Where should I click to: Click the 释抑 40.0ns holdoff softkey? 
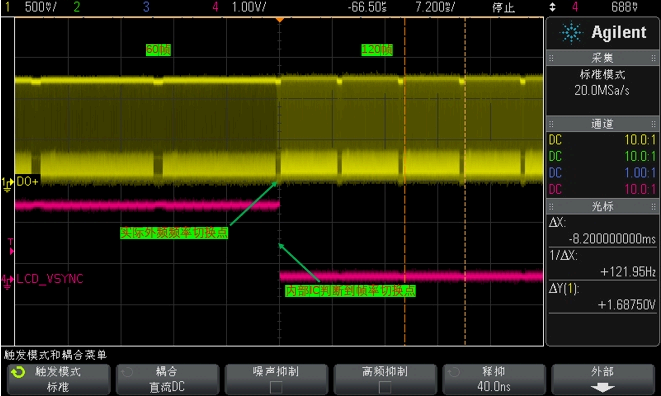[x=494, y=379]
